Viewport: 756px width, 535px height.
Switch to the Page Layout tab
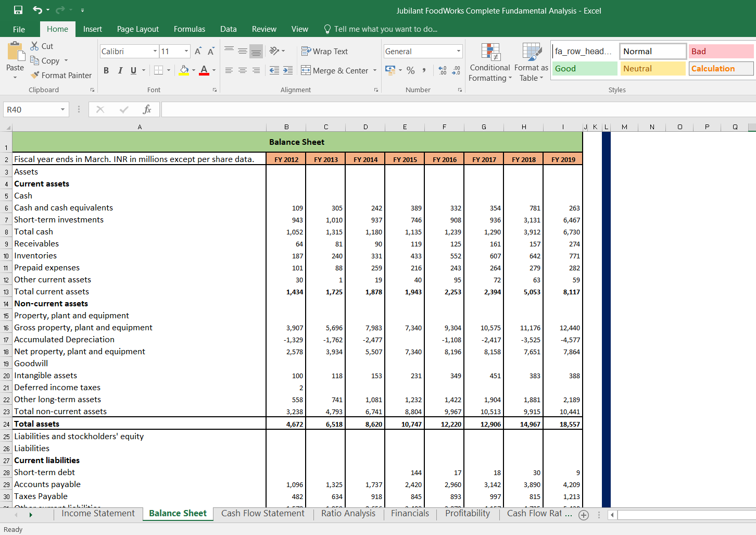[x=138, y=29]
